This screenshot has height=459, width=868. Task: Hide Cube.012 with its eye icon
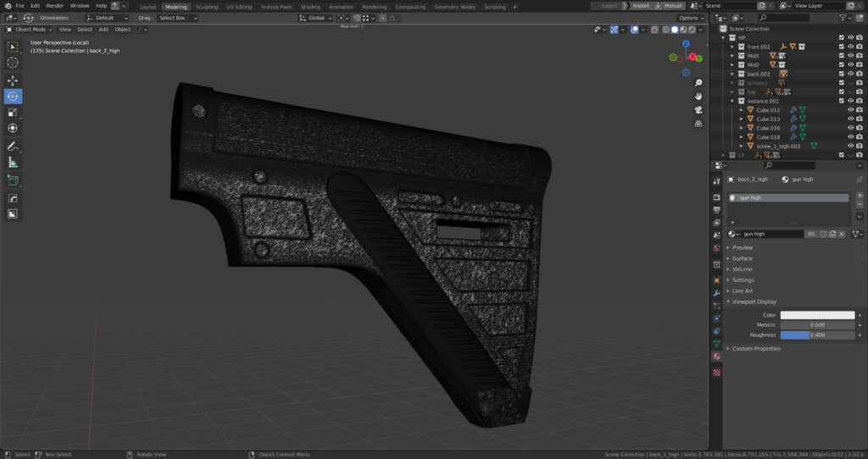click(851, 110)
